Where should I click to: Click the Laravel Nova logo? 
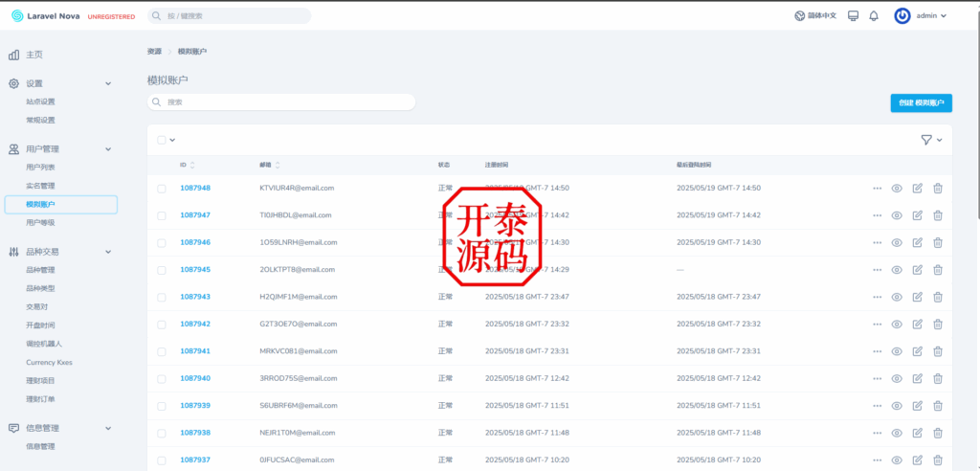pyautogui.click(x=46, y=16)
